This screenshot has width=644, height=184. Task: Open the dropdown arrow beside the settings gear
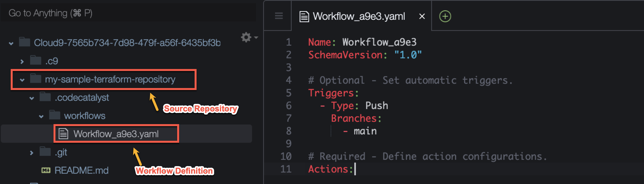pyautogui.click(x=256, y=37)
